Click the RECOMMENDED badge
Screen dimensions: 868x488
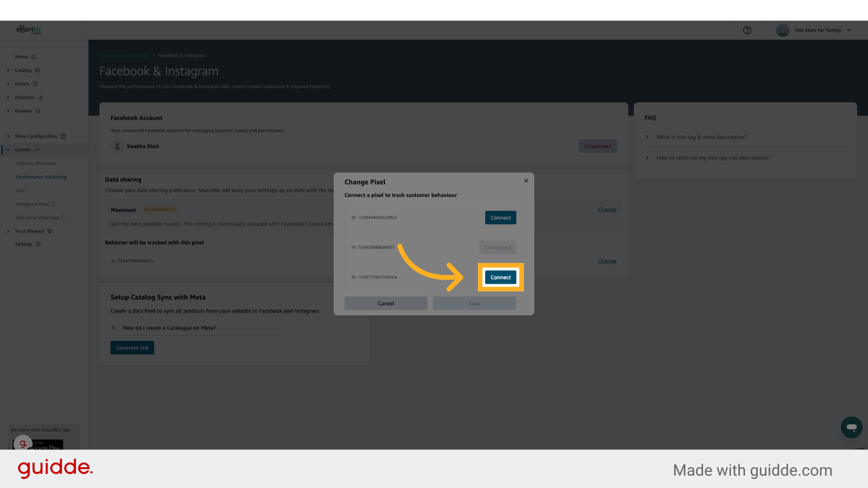(x=159, y=210)
